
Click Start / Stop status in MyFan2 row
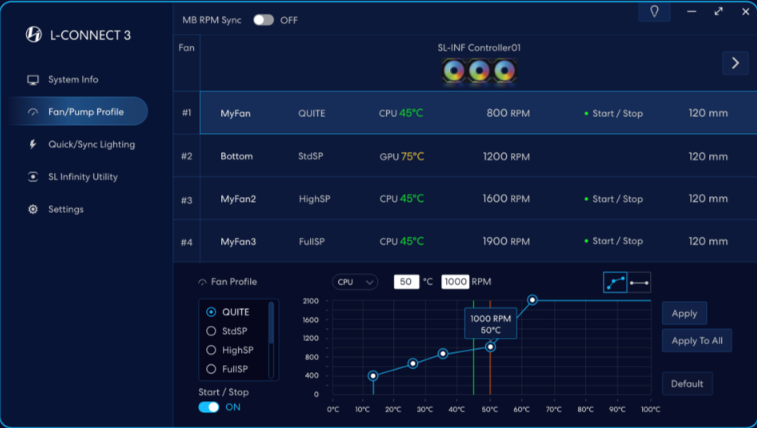(613, 199)
